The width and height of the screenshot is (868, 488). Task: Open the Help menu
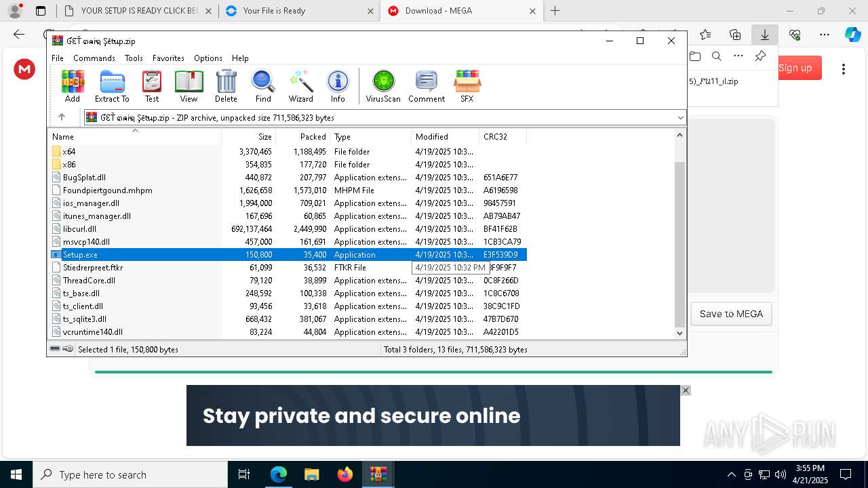click(240, 58)
